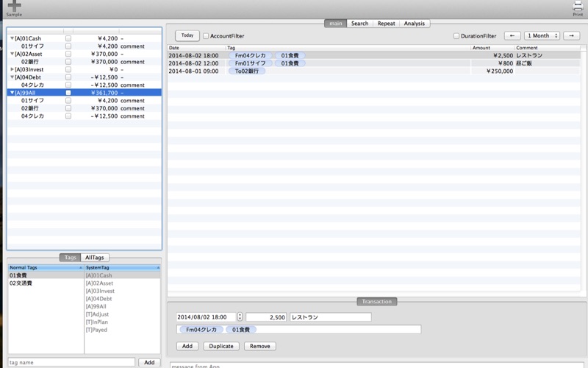
Task: Select the 2014-08-02 12:00 transaction row
Action: (x=374, y=63)
